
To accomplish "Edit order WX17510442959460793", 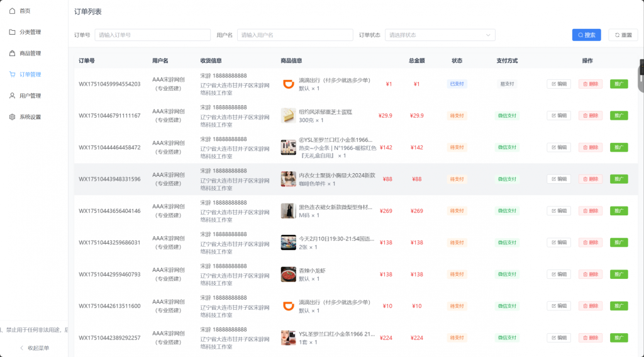I will tap(558, 275).
